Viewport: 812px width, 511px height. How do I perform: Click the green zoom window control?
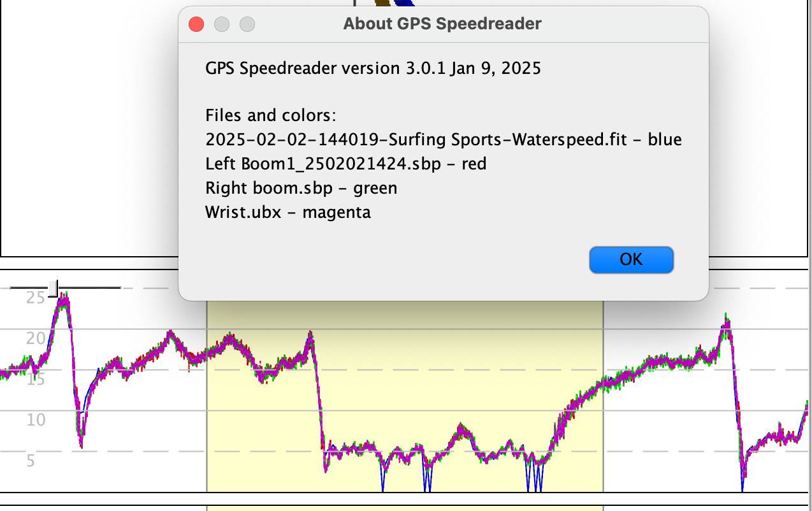click(x=247, y=24)
